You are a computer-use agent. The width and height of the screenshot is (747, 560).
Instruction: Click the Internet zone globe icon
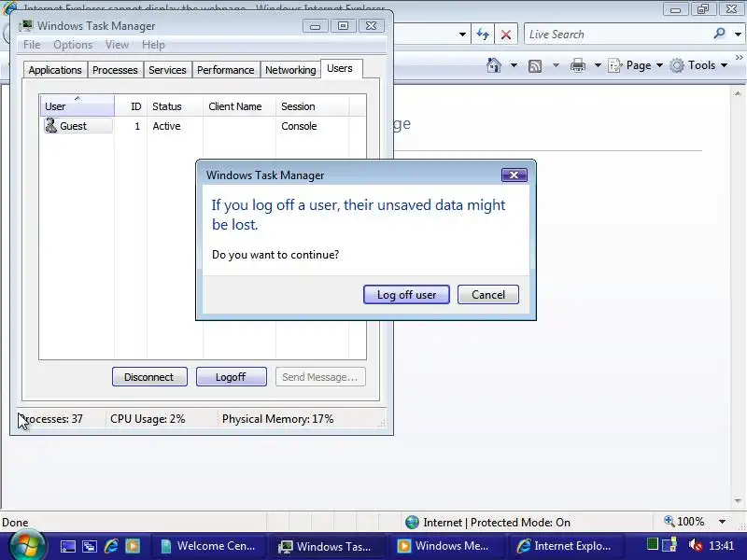pyautogui.click(x=412, y=523)
